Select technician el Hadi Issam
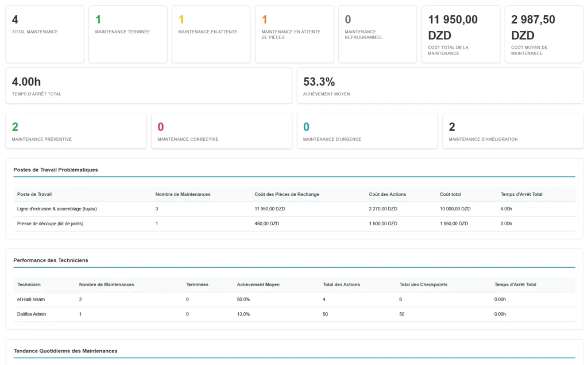Image resolution: width=588 pixels, height=365 pixels. 294,299
